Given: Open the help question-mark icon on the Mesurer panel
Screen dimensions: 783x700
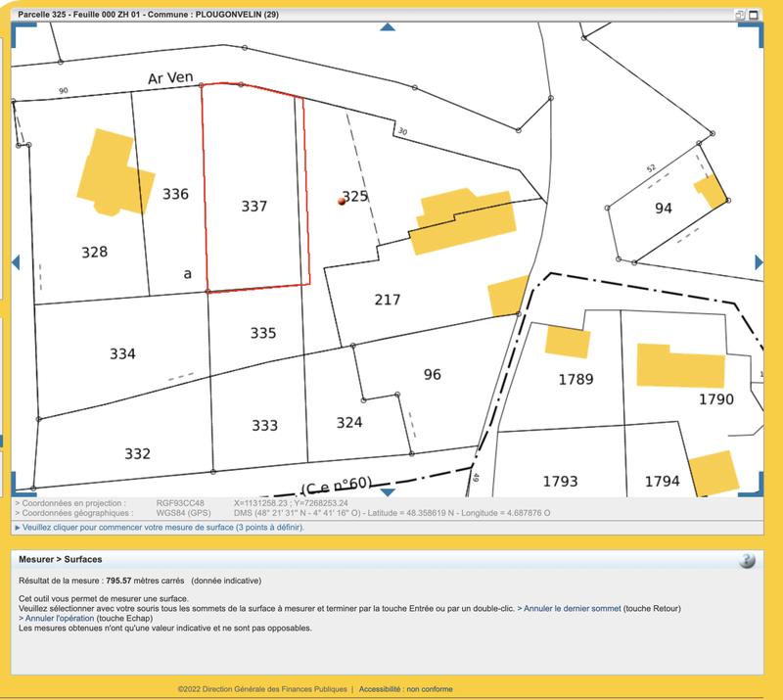Looking at the screenshot, I should click(746, 560).
